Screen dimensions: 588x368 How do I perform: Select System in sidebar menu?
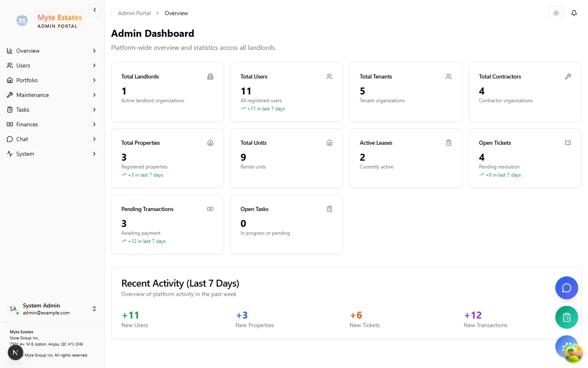point(52,154)
